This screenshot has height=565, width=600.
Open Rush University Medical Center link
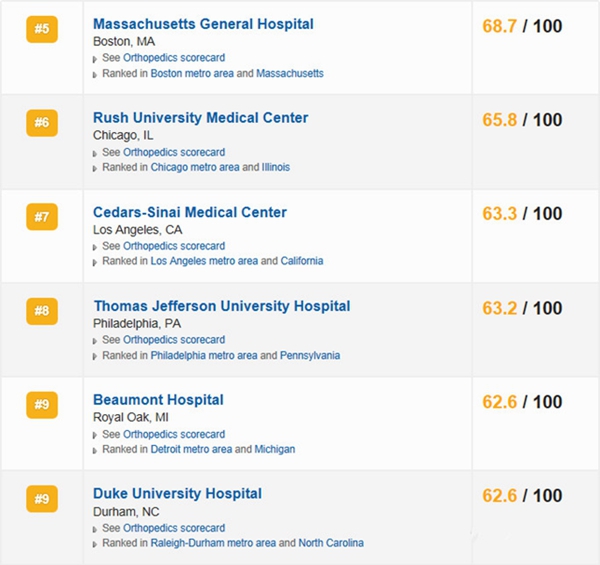click(200, 118)
